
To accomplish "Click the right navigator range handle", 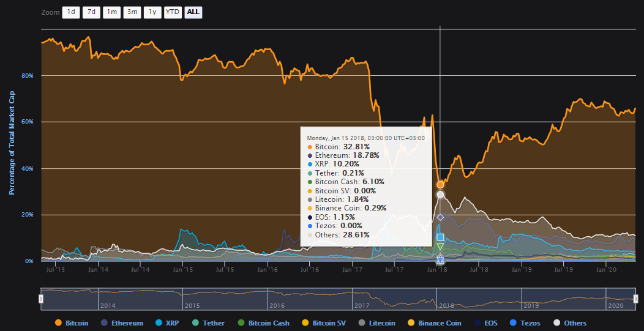I will [x=636, y=299].
